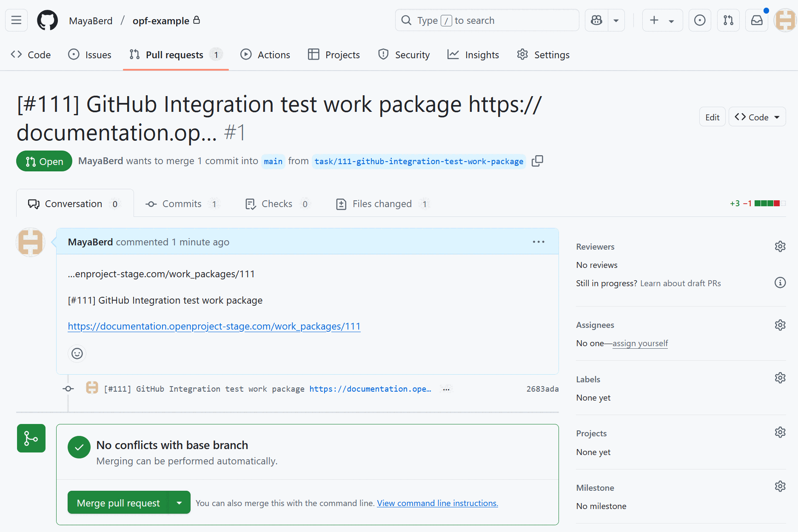Click the Merge pull request button
798x532 pixels.
coord(118,502)
